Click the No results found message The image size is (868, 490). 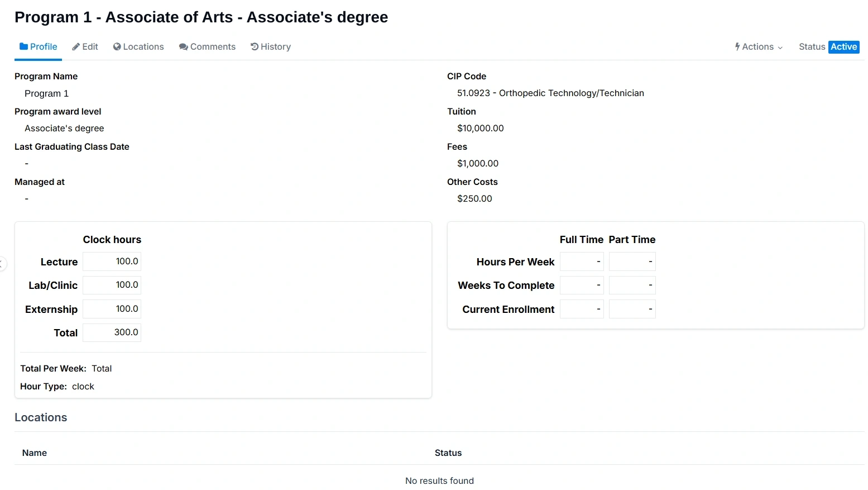[439, 481]
